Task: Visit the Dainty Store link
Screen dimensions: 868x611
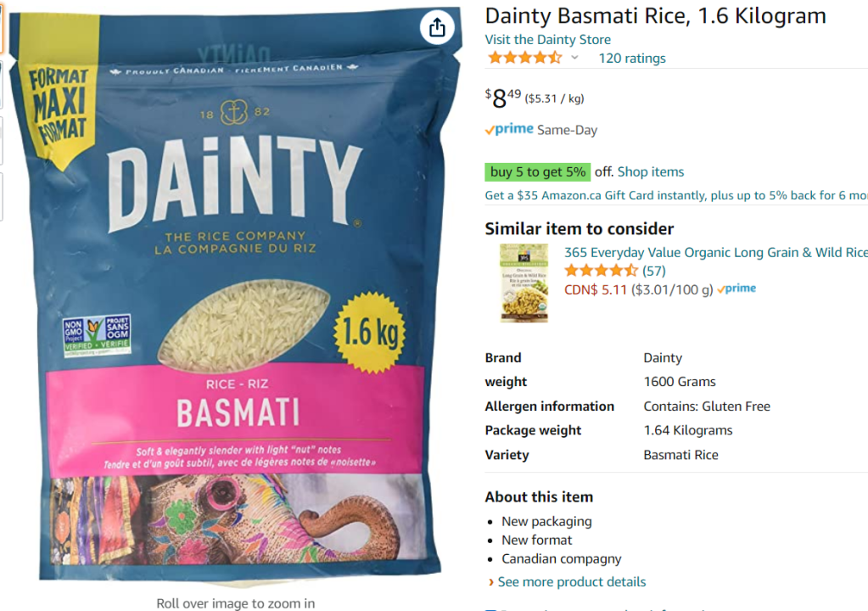Action: (x=547, y=40)
